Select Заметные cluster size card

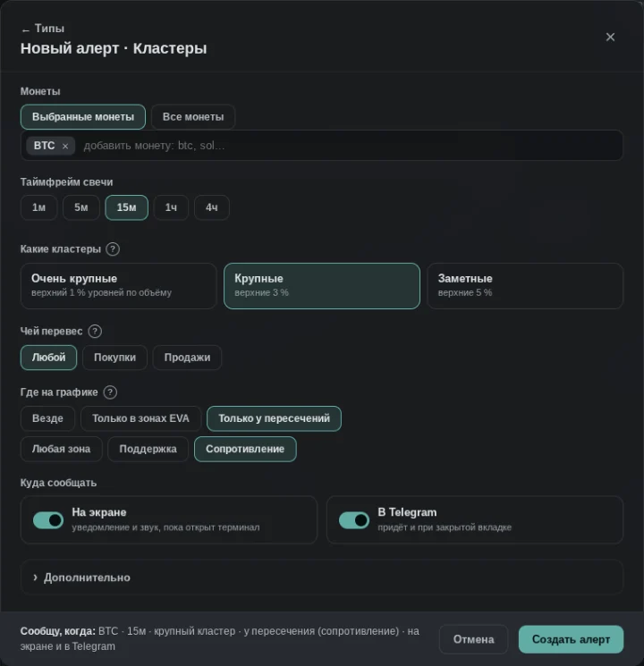click(x=525, y=286)
